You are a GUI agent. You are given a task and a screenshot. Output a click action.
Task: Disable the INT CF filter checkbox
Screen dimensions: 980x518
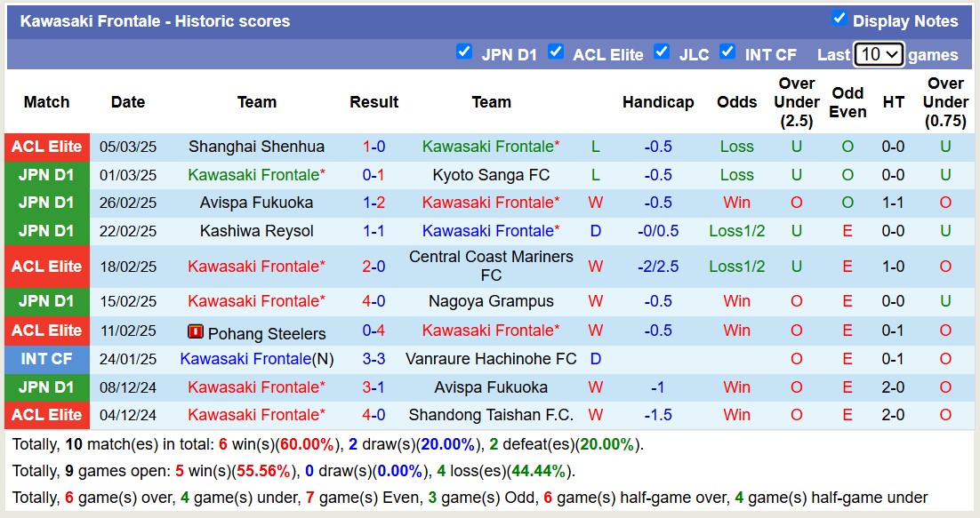727,52
